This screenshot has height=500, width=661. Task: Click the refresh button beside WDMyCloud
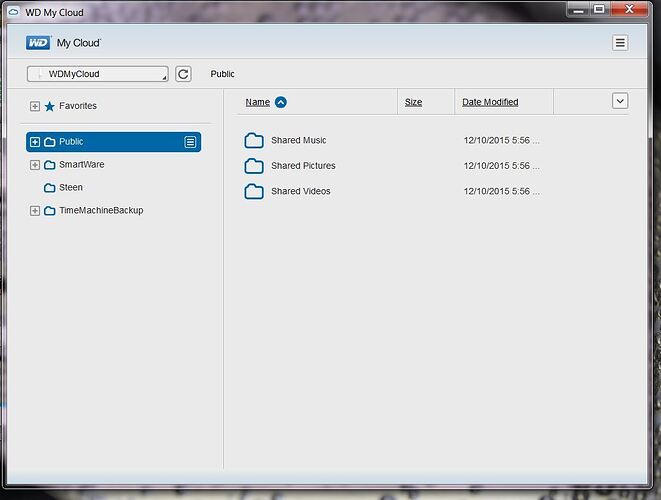pos(183,74)
